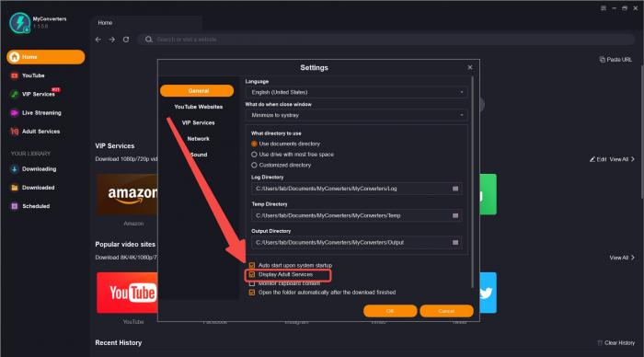Select the Home browser tab
The height and width of the screenshot is (357, 644).
coord(146,23)
